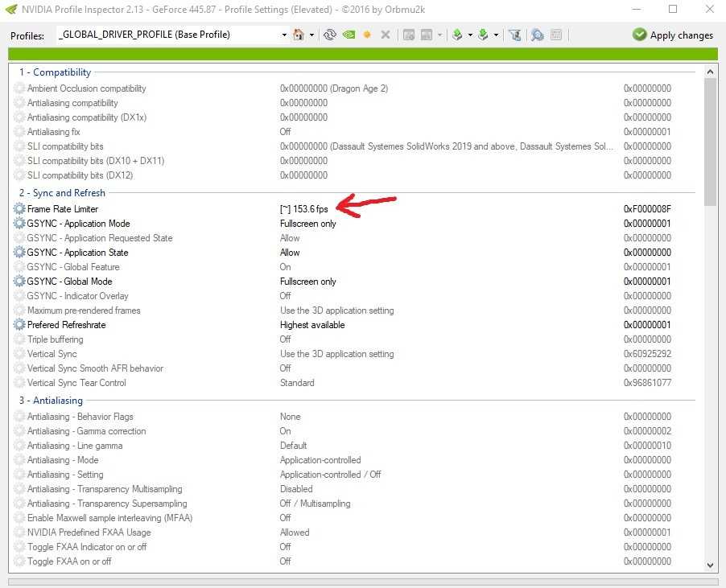Click the orange star create-profile icon
The width and height of the screenshot is (726, 588).
[367, 35]
